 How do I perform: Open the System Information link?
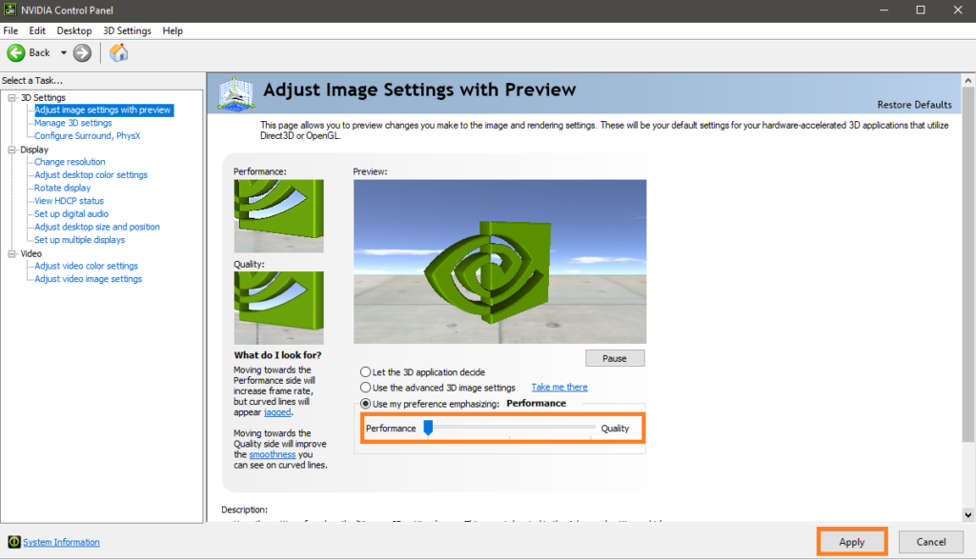[61, 543]
